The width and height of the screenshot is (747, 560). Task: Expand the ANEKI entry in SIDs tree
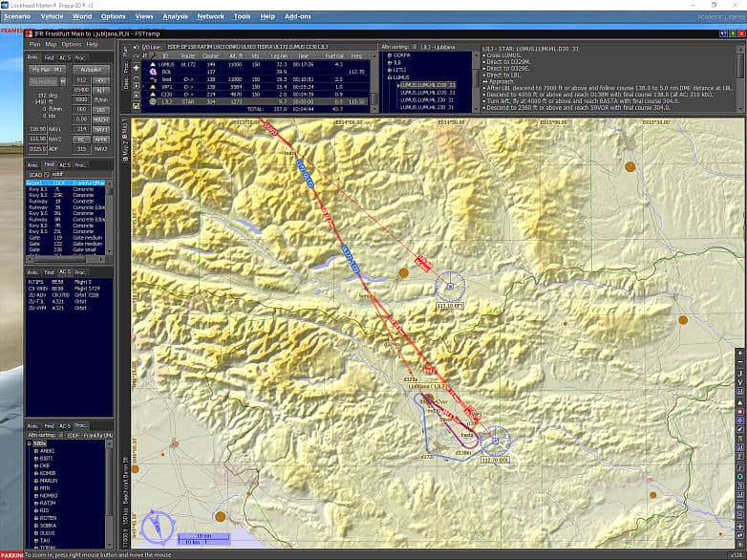click(35, 450)
